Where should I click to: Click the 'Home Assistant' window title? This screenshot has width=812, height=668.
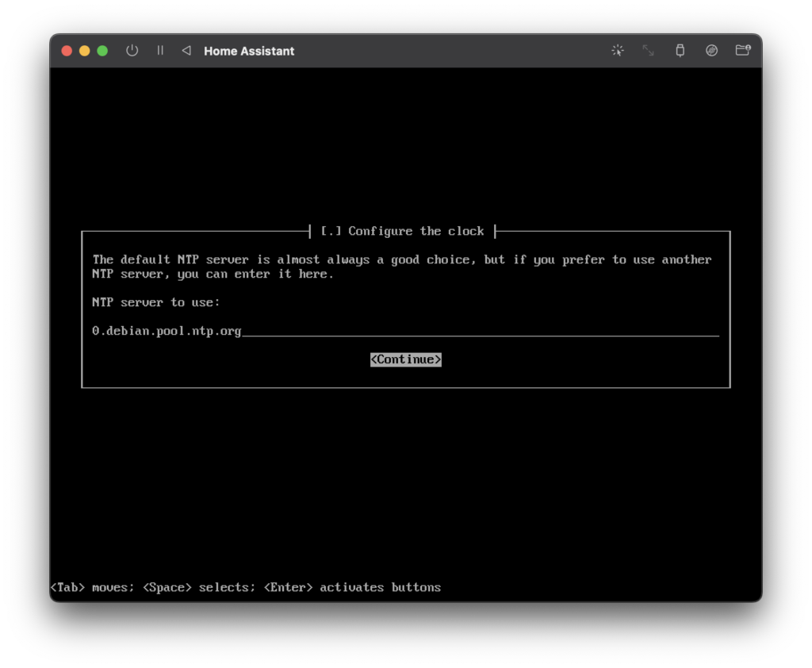[x=249, y=52]
